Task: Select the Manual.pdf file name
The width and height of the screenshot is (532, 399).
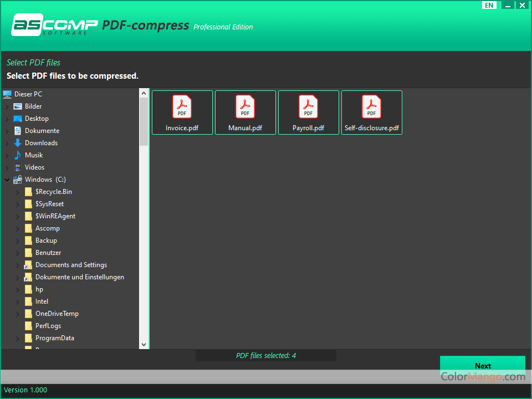Action: click(245, 128)
